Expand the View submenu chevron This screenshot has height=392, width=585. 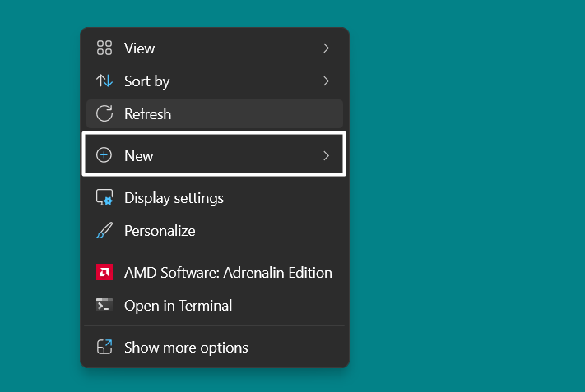pyautogui.click(x=326, y=48)
